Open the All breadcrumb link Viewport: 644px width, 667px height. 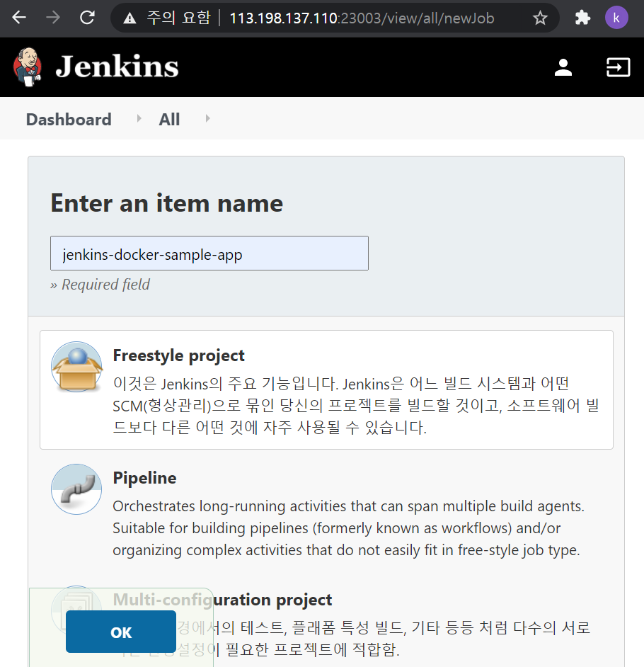[x=169, y=120]
